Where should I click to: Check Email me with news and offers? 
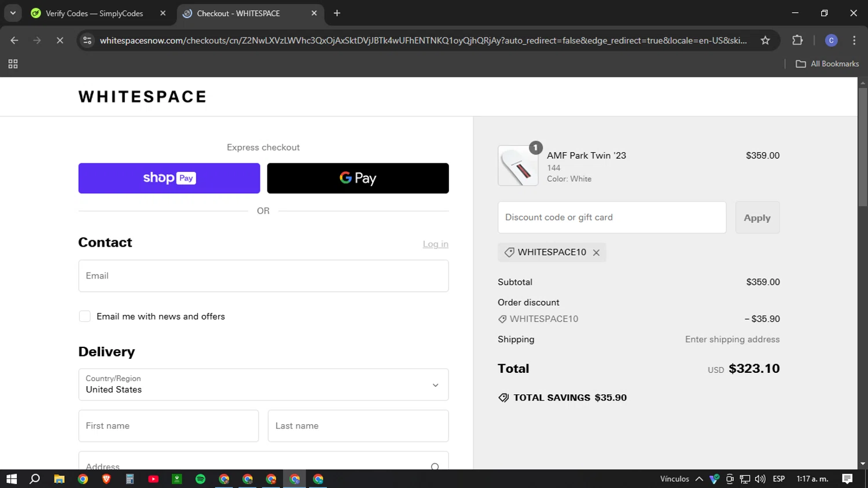84,316
